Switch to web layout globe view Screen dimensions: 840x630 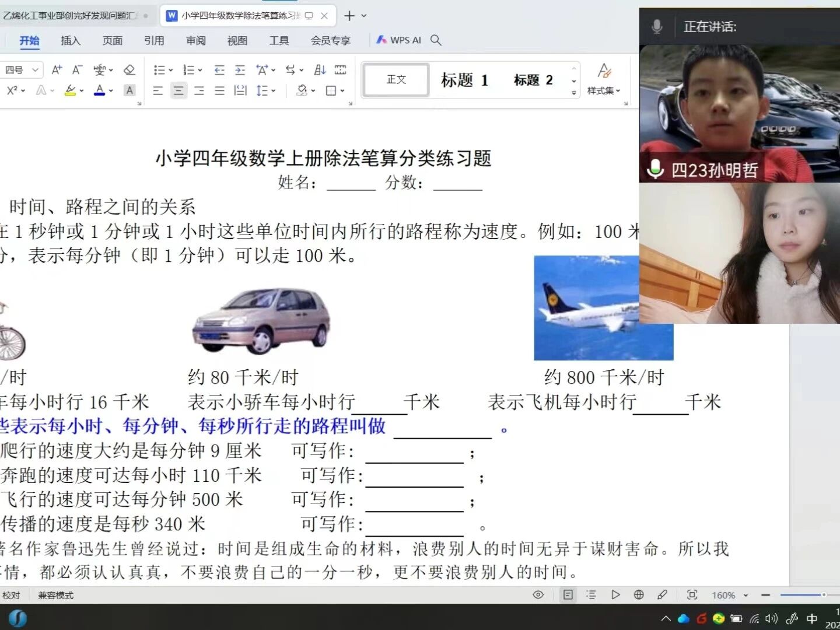pyautogui.click(x=639, y=594)
